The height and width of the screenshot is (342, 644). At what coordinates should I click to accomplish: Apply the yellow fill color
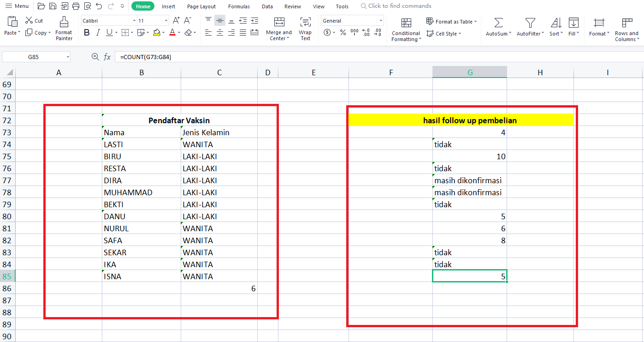pos(157,33)
